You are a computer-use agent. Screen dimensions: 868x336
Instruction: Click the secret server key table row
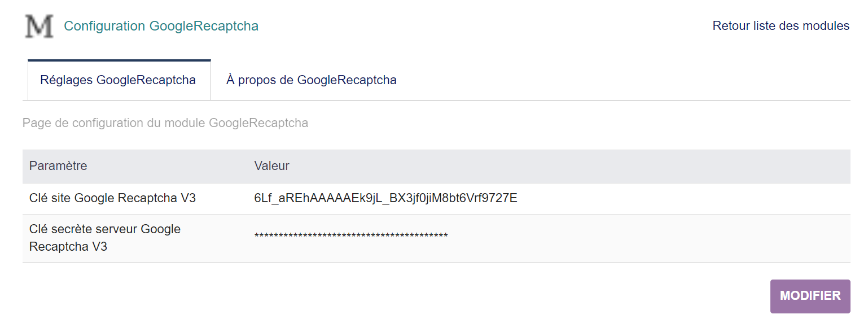coord(436,238)
